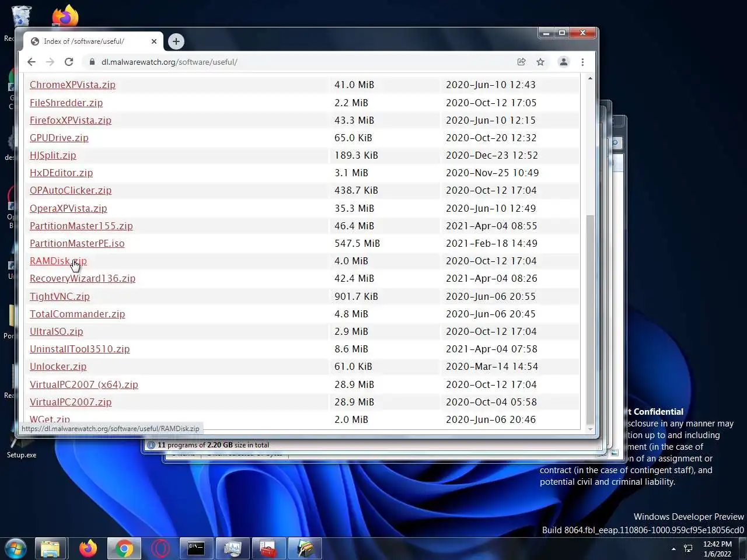Viewport: 747px width, 560px height.
Task: Close the Index of /software/useful/ tab
Action: pyautogui.click(x=154, y=41)
